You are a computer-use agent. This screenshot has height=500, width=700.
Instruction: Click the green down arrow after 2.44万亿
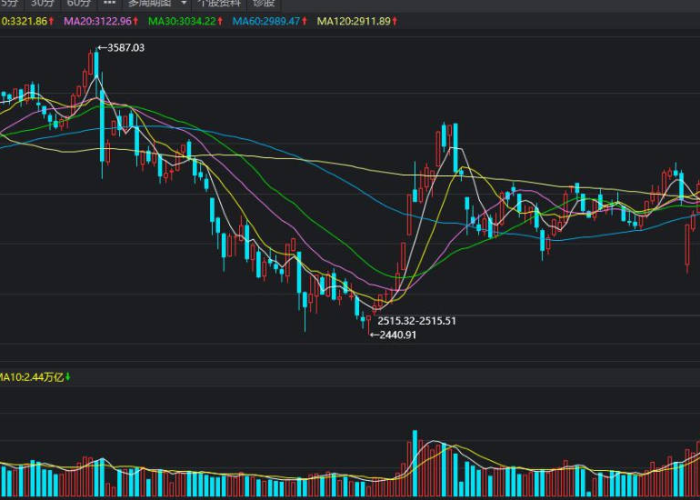(69, 377)
